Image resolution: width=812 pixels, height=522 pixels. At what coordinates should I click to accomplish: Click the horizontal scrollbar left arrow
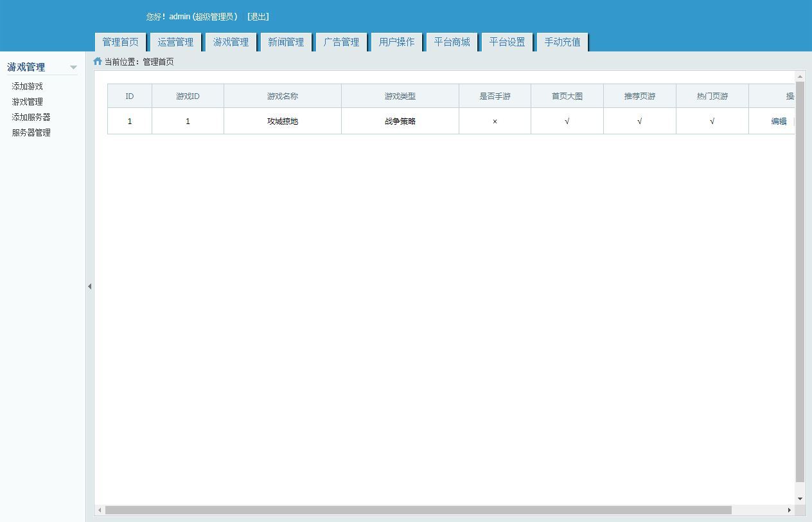pyautogui.click(x=100, y=510)
